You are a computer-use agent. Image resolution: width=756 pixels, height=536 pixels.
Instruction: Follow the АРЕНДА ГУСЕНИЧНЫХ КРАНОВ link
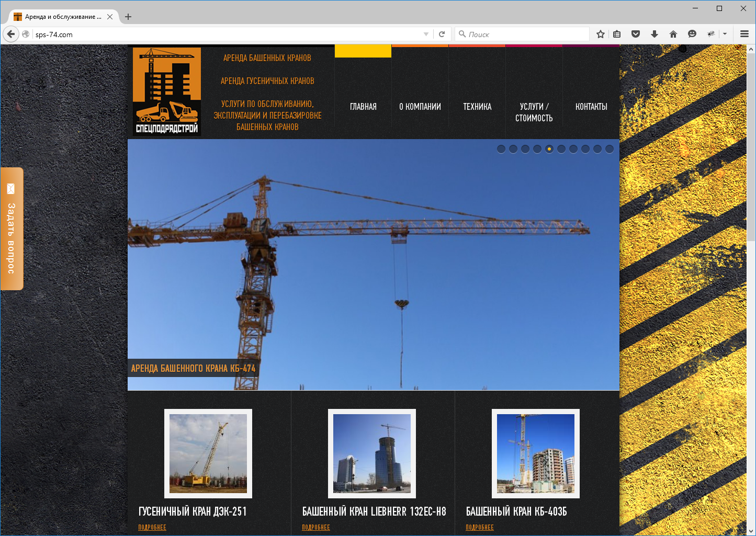pyautogui.click(x=267, y=81)
